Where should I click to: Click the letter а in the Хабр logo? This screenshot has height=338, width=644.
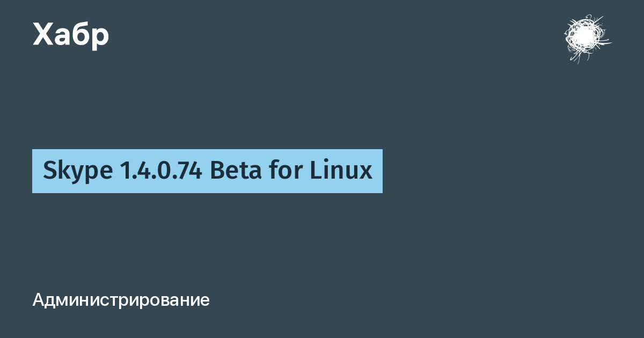coord(62,37)
